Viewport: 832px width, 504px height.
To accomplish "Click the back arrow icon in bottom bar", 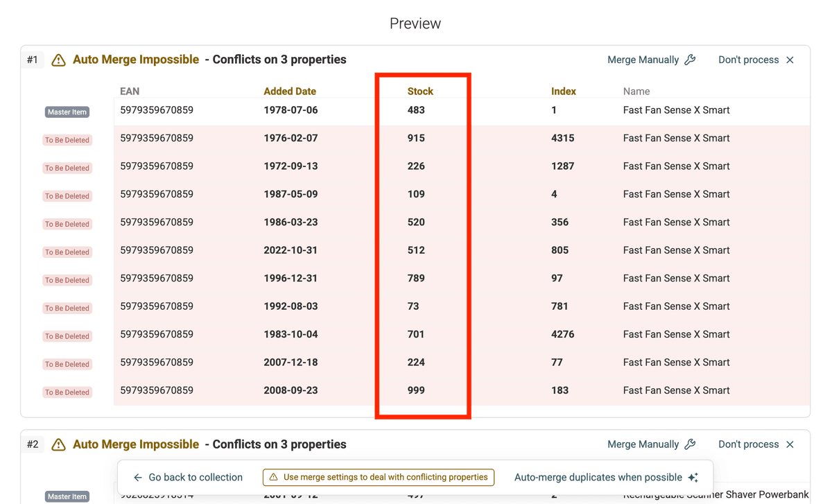I will [x=137, y=478].
